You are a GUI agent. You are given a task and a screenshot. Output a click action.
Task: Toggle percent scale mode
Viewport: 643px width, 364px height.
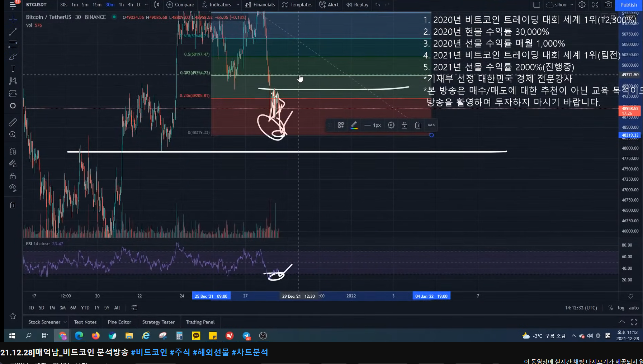pyautogui.click(x=610, y=308)
